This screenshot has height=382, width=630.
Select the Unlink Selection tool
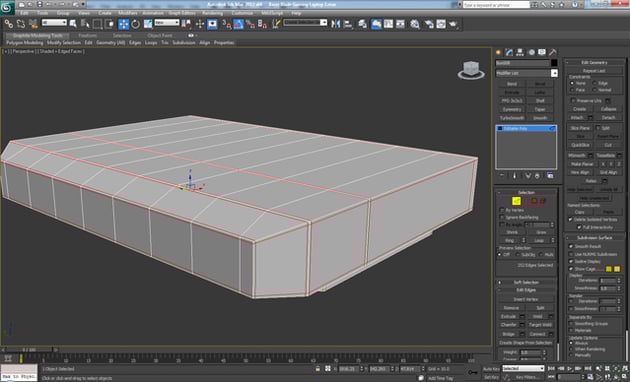(x=21, y=24)
